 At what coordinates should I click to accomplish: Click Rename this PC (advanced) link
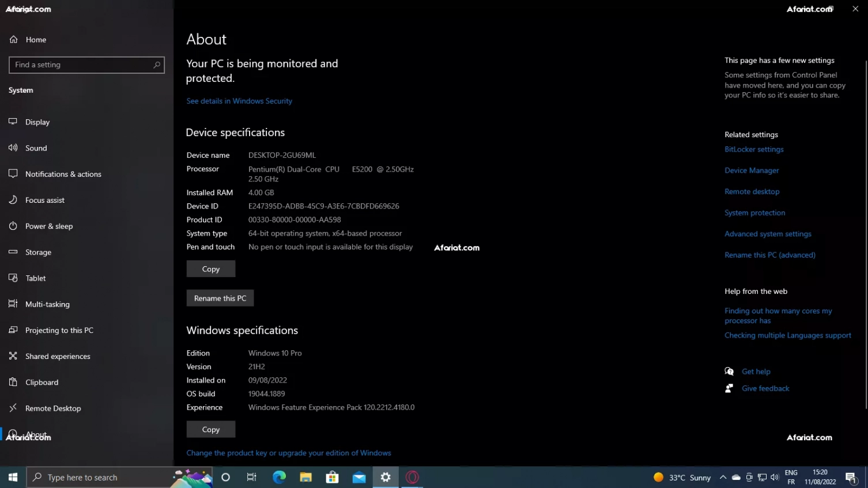769,255
